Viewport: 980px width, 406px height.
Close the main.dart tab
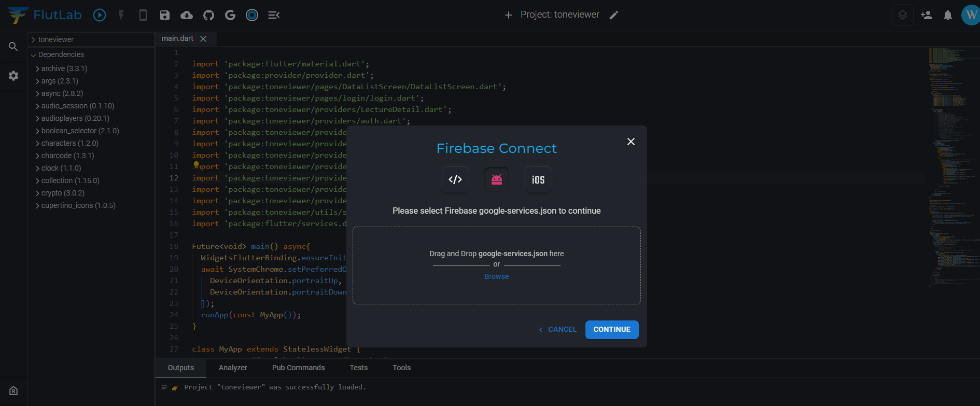tap(203, 39)
